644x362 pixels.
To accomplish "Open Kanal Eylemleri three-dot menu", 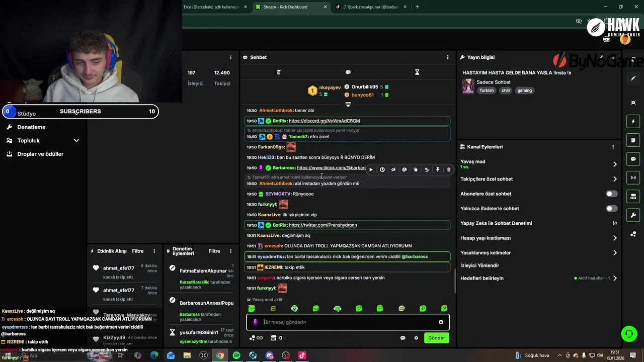I will (x=613, y=147).
